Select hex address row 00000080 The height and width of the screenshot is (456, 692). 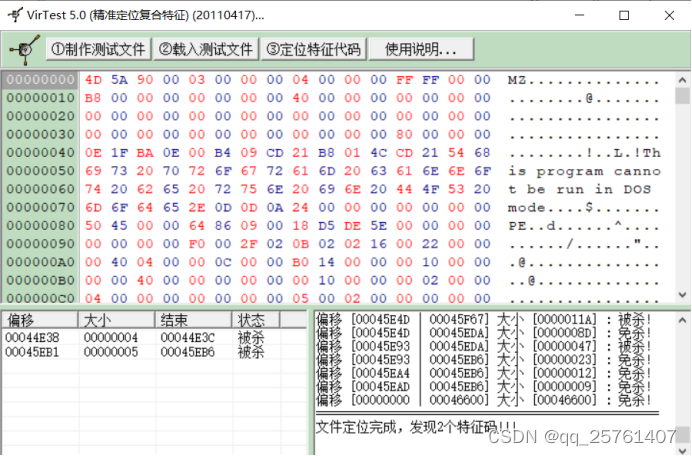click(x=40, y=226)
